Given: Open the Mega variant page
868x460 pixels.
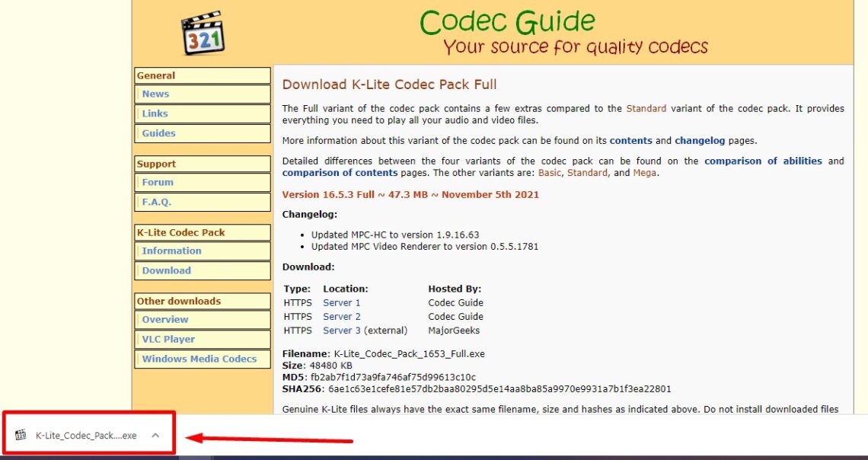Looking at the screenshot, I should click(644, 173).
